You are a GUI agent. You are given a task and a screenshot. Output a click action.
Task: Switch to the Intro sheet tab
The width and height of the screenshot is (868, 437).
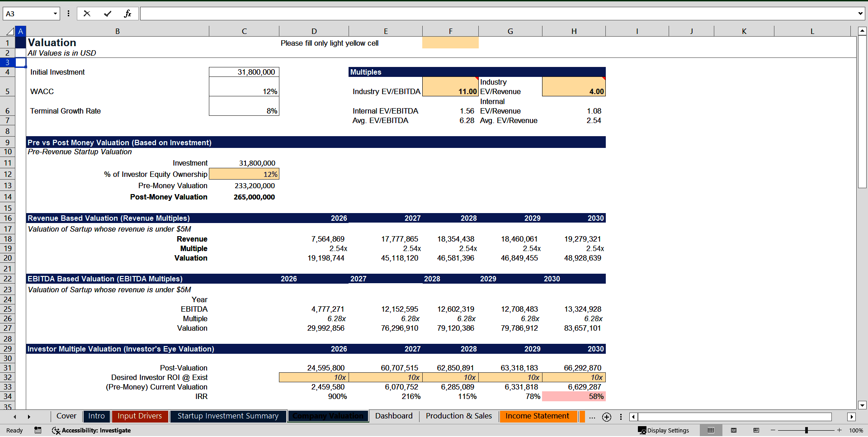(96, 416)
